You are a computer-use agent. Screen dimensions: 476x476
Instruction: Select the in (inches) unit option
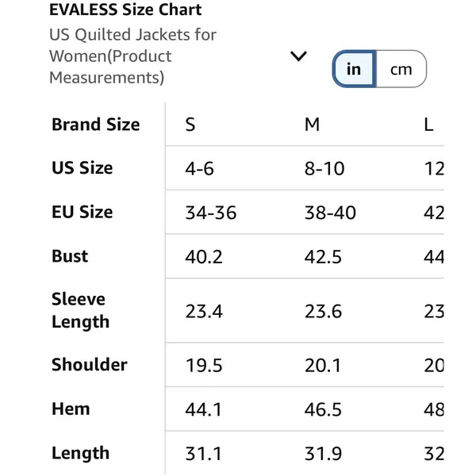pyautogui.click(x=354, y=69)
